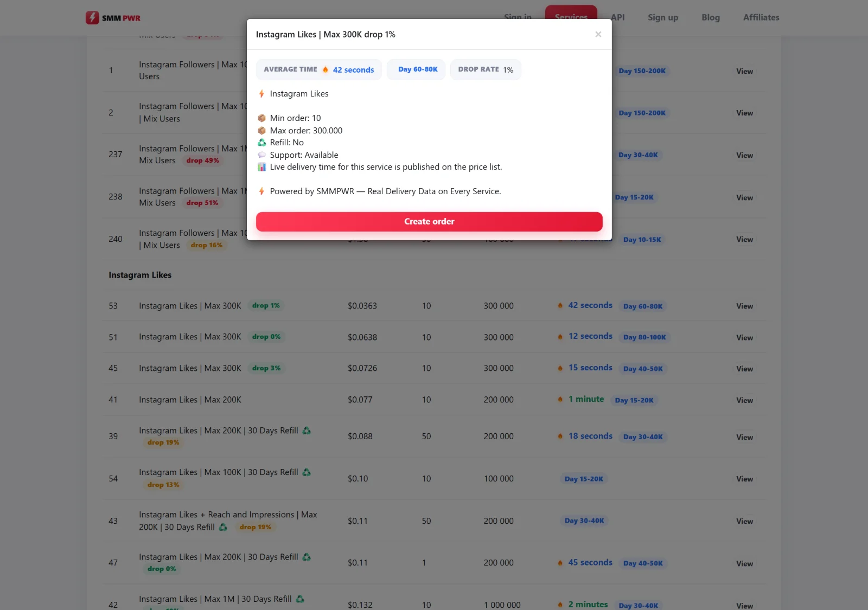Click the fire icon beside 42 seconds in modal
This screenshot has height=610, width=868.
[325, 69]
